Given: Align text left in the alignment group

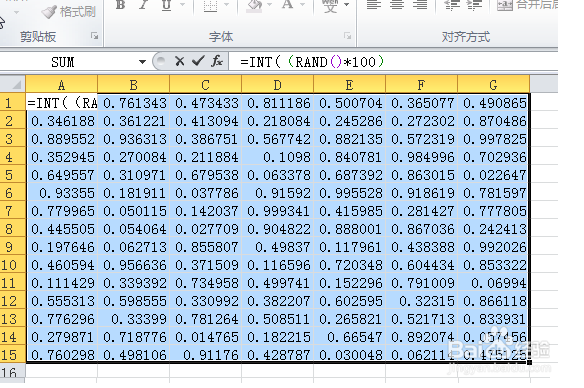Looking at the screenshot, I should tap(374, 5).
